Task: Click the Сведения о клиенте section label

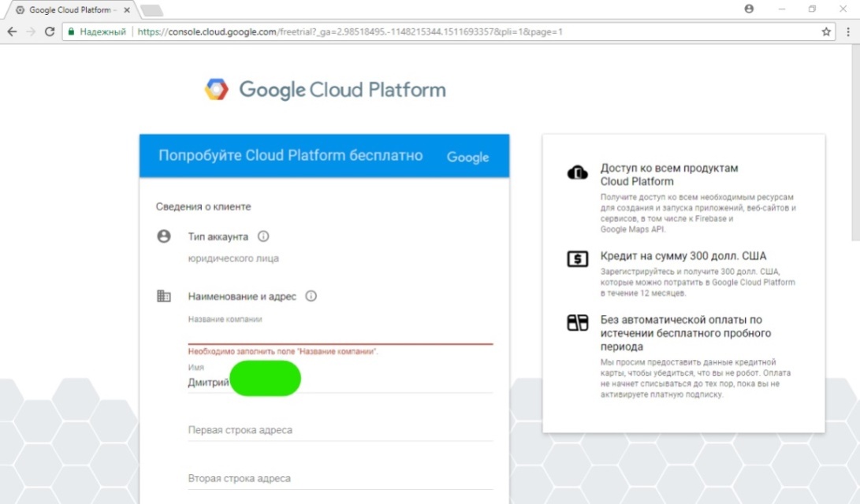Action: [x=203, y=206]
